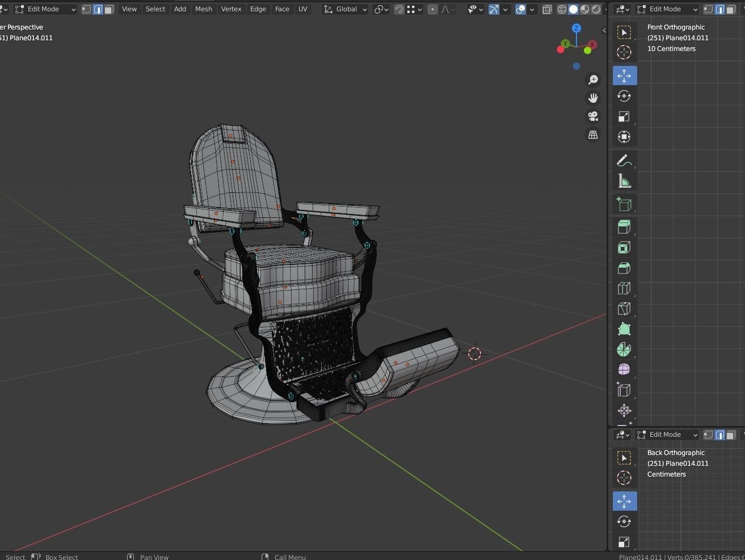Click the X axis on the navigation gizmo
The image size is (745, 560).
[592, 44]
